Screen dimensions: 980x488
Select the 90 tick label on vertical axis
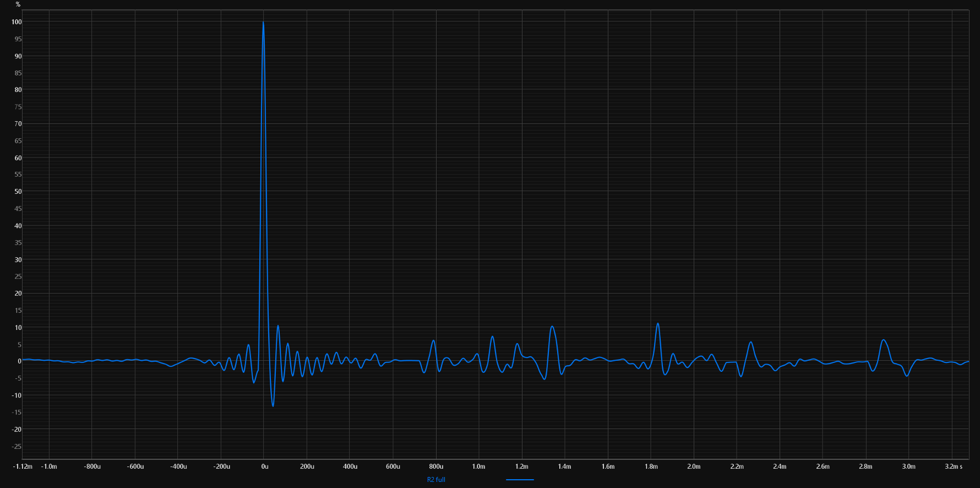pyautogui.click(x=18, y=56)
